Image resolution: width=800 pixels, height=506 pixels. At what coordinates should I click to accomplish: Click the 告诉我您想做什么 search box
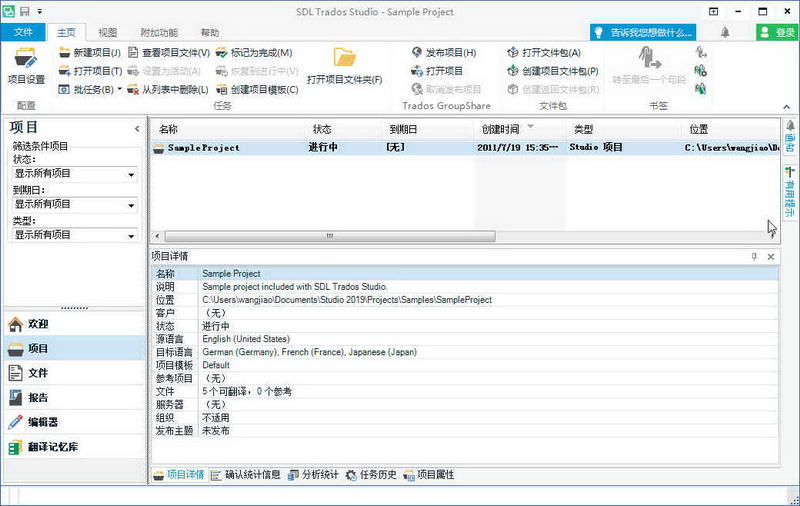pos(643,32)
